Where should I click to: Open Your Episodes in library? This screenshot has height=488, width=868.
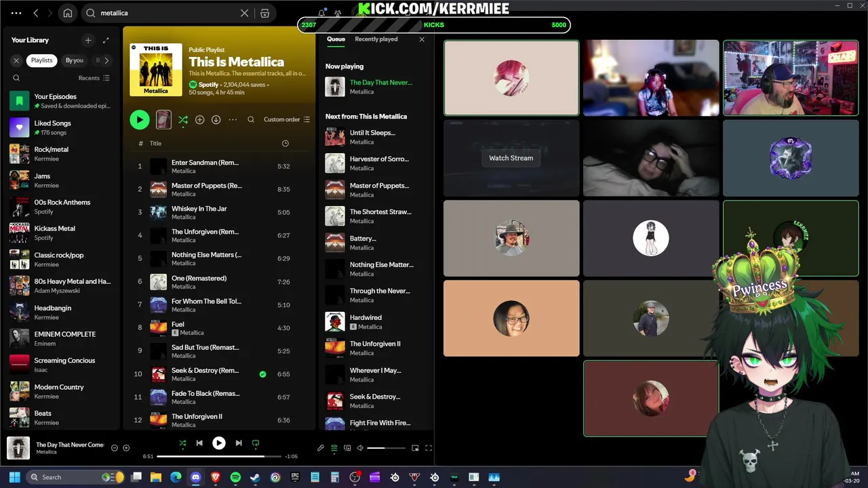coord(61,101)
